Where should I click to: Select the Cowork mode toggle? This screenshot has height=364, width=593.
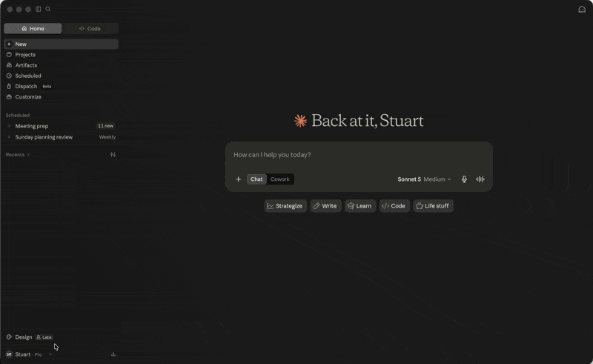280,179
